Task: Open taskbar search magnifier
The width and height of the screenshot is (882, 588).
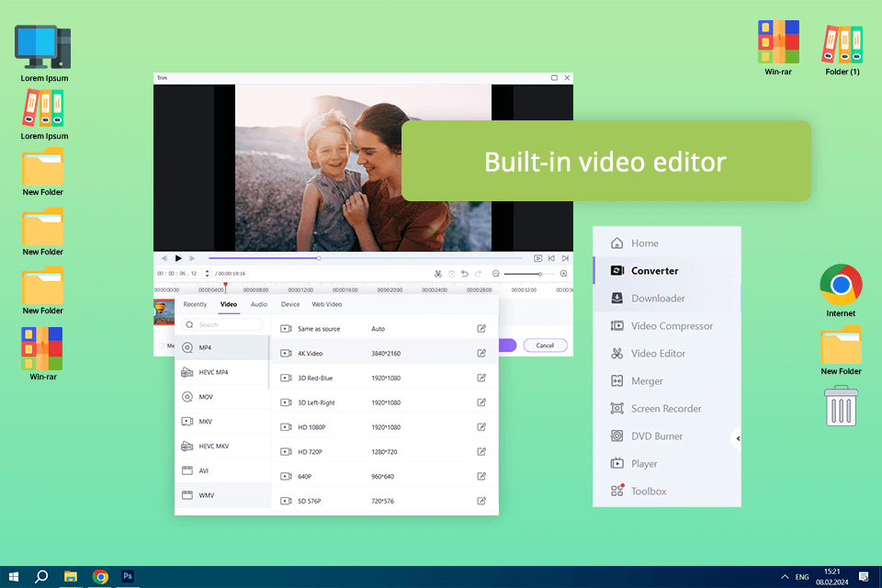Action: [x=41, y=577]
